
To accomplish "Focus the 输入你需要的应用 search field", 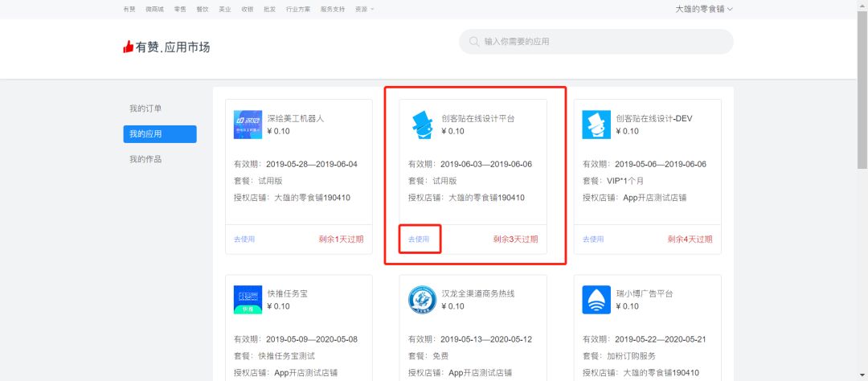I will tap(596, 42).
